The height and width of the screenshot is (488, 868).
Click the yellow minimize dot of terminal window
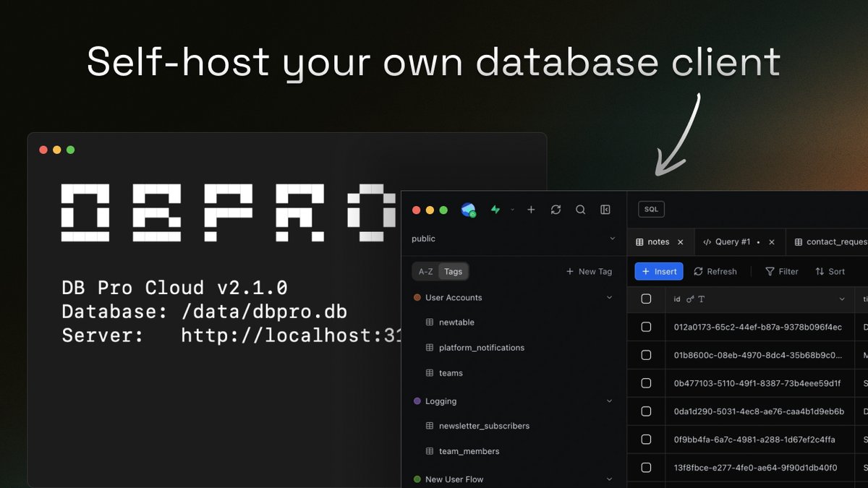click(57, 150)
